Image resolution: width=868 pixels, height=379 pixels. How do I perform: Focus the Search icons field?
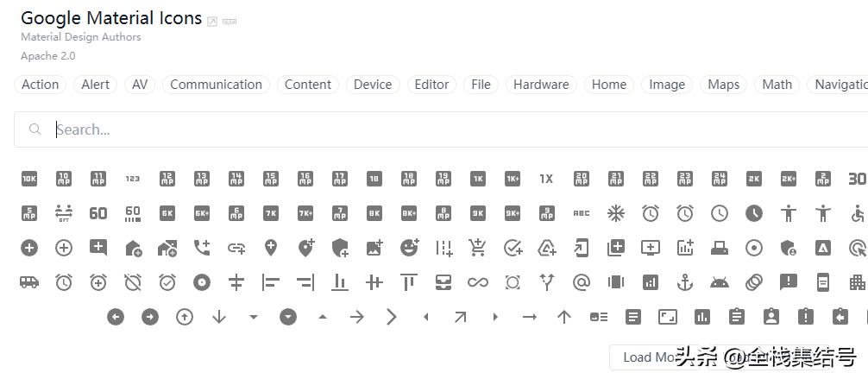[x=443, y=129]
